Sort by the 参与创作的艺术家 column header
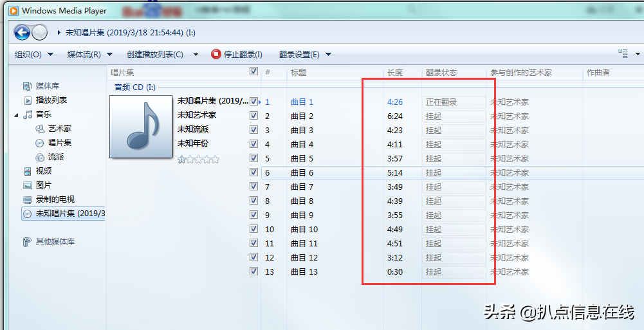The image size is (644, 330). (x=520, y=73)
